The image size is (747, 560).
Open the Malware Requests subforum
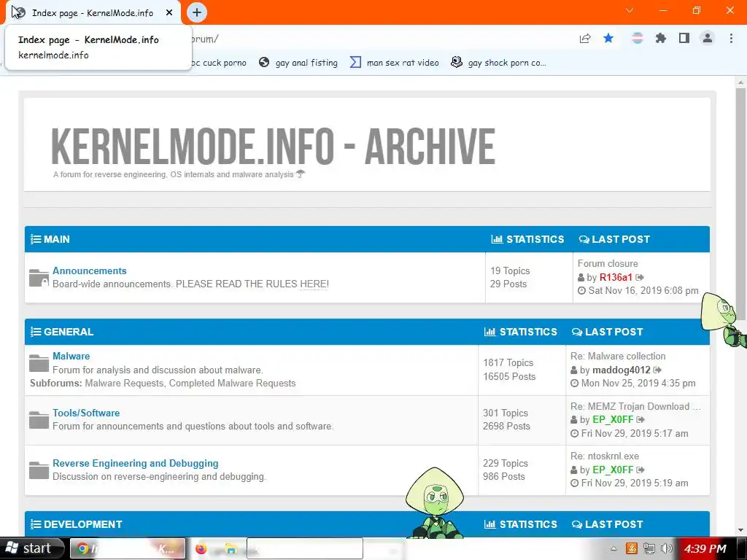[123, 384]
